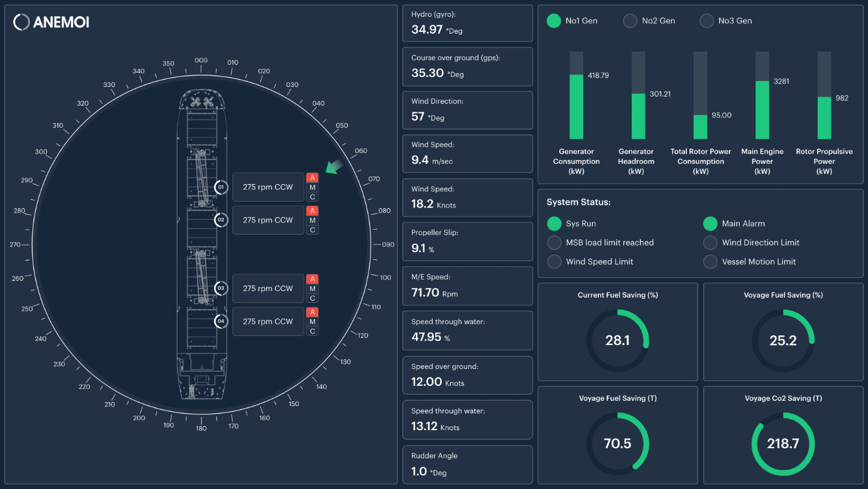Screen dimensions: 868x489
Task: Click generator consumption value 418.79
Action: click(x=598, y=76)
